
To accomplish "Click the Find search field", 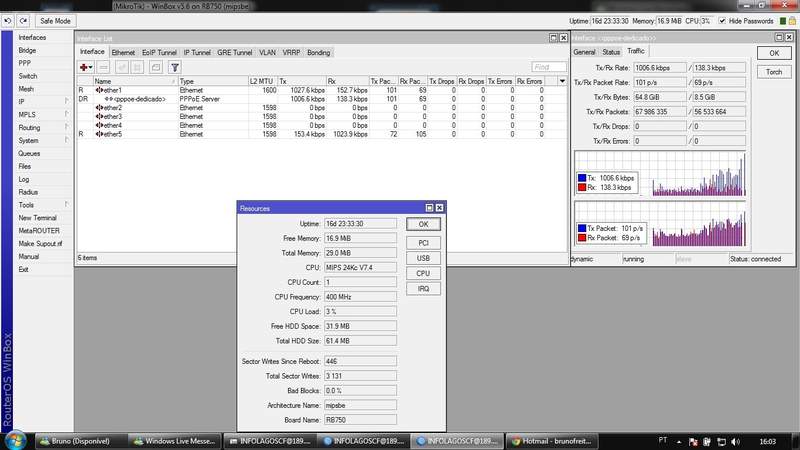I will [x=549, y=67].
